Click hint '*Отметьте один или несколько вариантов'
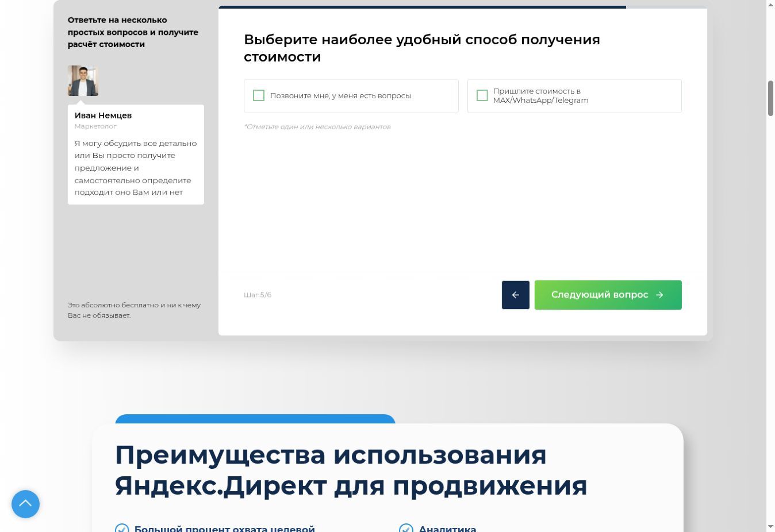Image resolution: width=775 pixels, height=532 pixels. coord(317,126)
